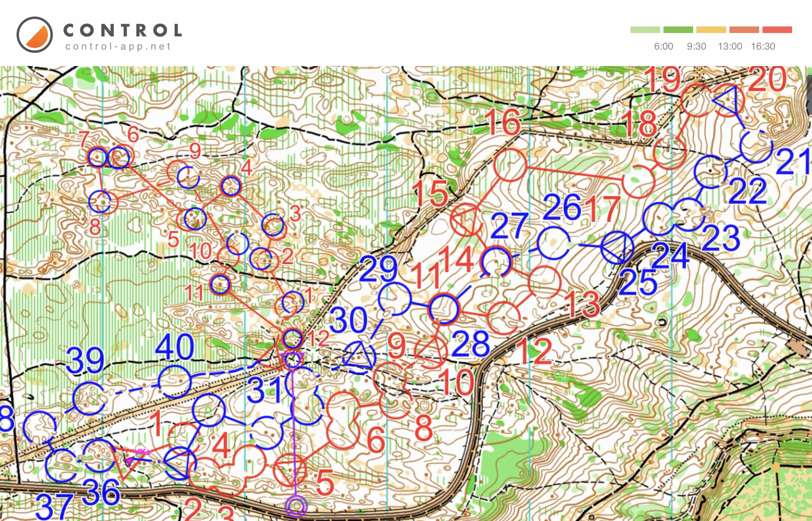Click red control circle next to 16

point(510,164)
